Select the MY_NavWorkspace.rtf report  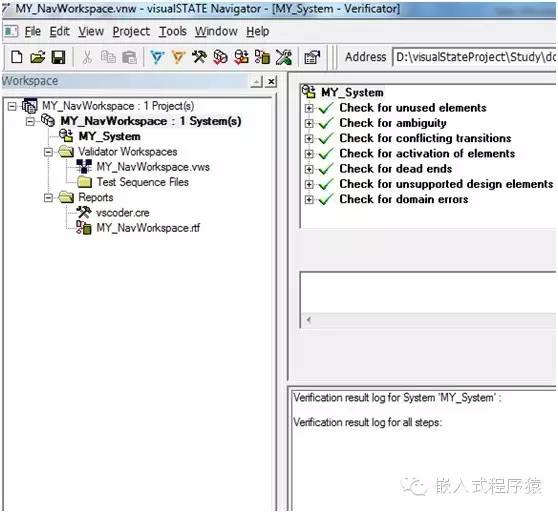click(x=148, y=228)
